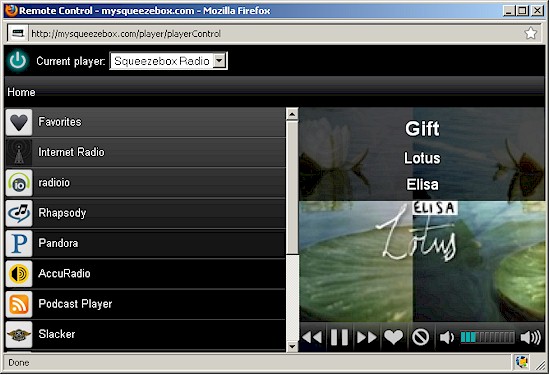Open Pandora menu entry
This screenshot has height=375, width=550.
pos(146,243)
